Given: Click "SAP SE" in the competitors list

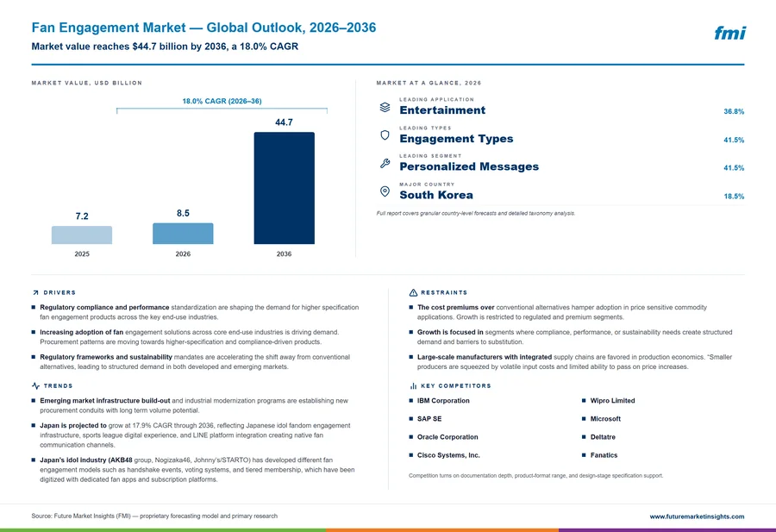Looking at the screenshot, I should click(x=429, y=419).
